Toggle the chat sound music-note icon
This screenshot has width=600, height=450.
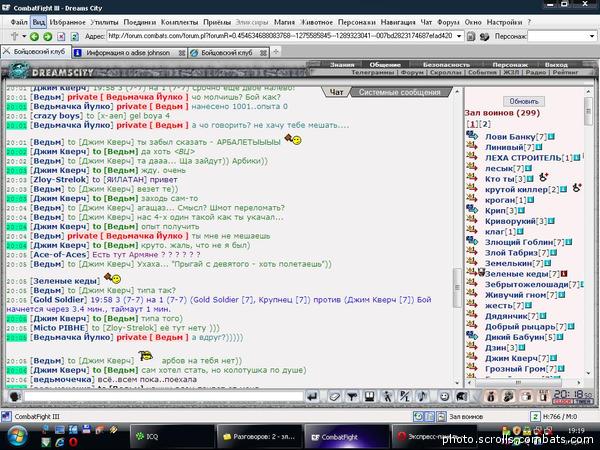[422, 397]
